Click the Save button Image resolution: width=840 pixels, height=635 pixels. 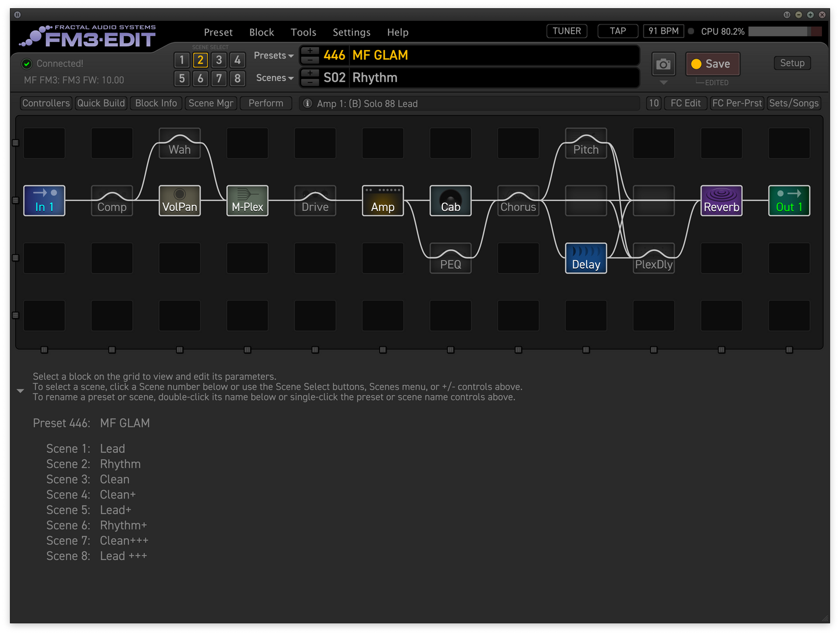pos(713,64)
